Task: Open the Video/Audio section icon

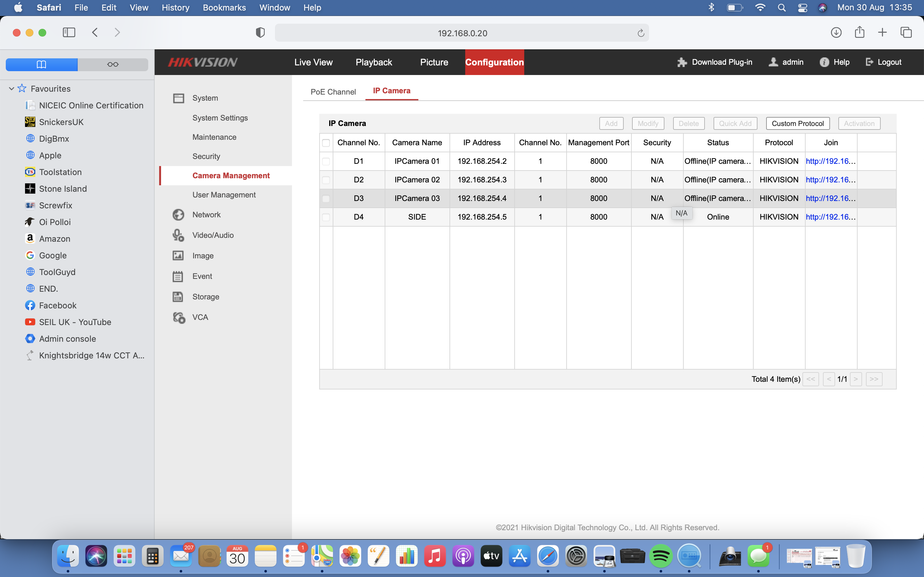Action: click(178, 235)
